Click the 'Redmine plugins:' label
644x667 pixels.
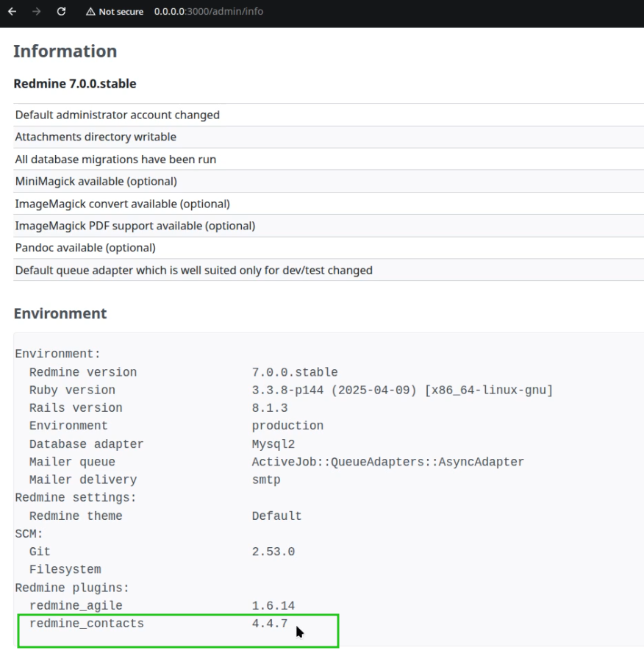tap(72, 588)
